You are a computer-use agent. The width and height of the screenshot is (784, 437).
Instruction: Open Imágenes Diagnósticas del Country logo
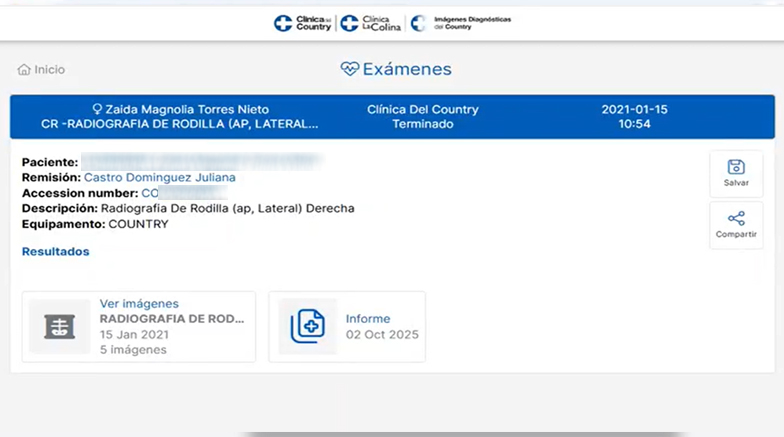click(x=460, y=23)
